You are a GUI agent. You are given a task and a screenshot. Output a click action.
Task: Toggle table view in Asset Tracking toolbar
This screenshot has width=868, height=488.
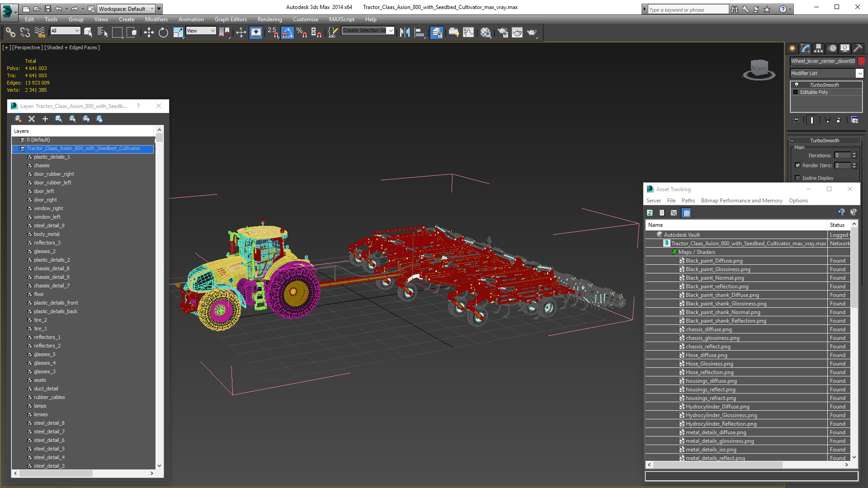[687, 213]
